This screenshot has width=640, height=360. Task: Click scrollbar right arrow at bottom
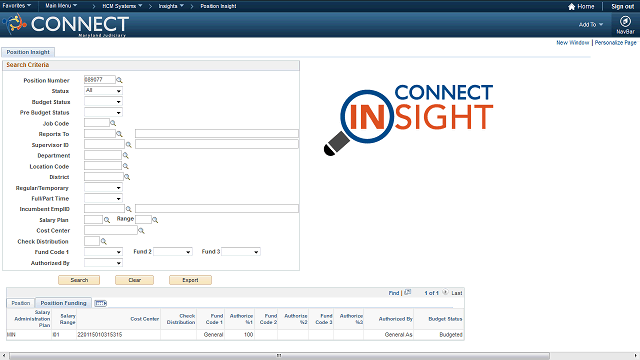(636, 356)
